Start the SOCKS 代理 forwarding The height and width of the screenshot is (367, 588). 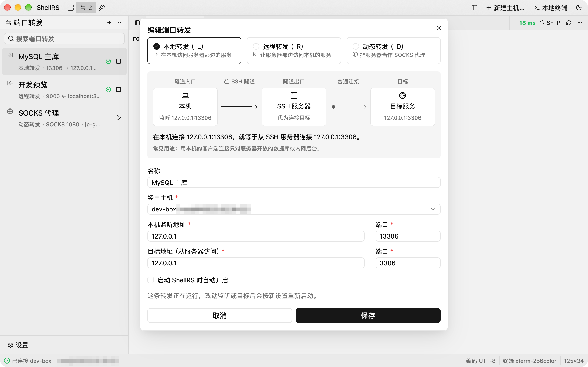(119, 118)
